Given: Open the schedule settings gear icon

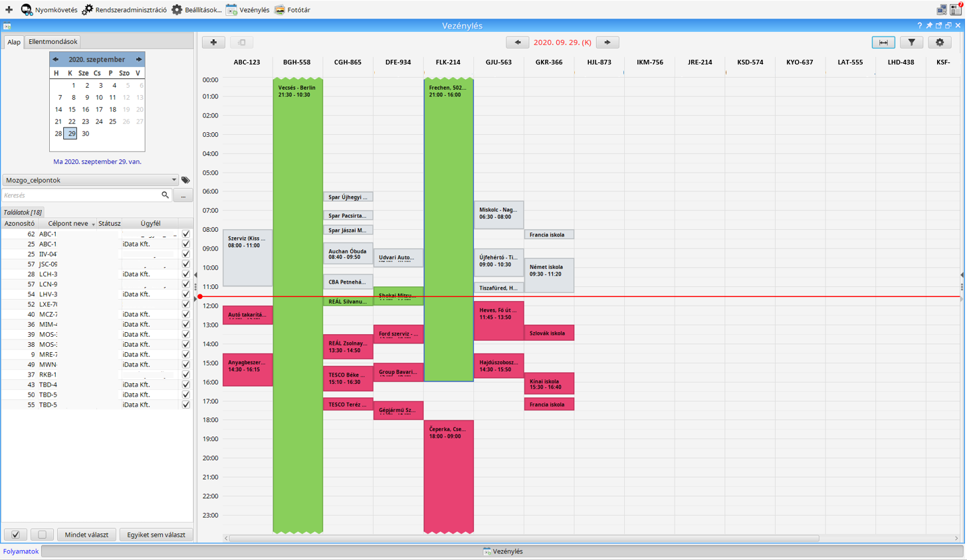Looking at the screenshot, I should coord(939,43).
